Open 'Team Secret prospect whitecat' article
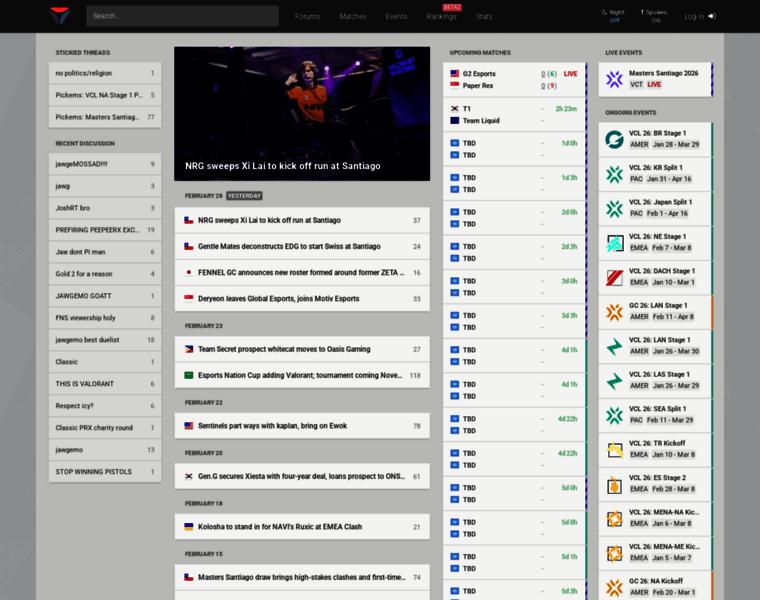Viewport: 760px width, 600px height. [302, 349]
